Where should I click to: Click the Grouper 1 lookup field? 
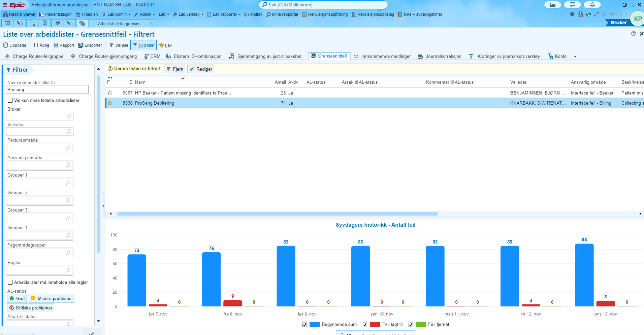(40, 183)
